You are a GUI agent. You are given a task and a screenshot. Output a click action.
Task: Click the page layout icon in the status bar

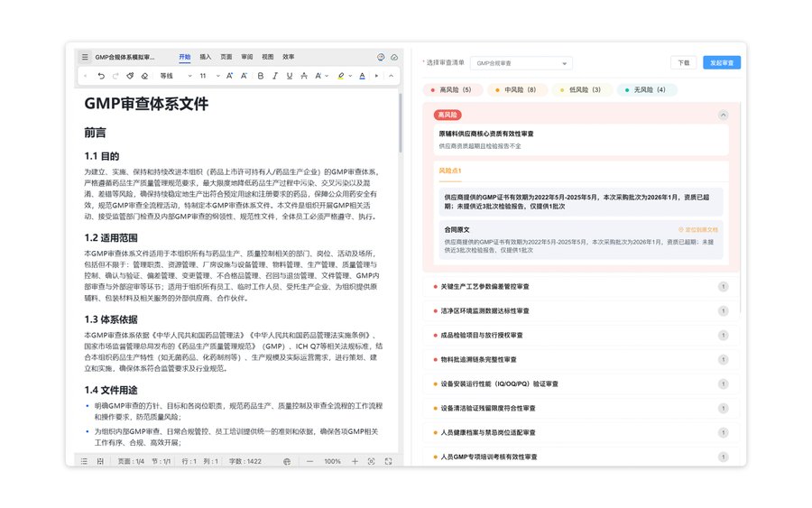pyautogui.click(x=100, y=461)
